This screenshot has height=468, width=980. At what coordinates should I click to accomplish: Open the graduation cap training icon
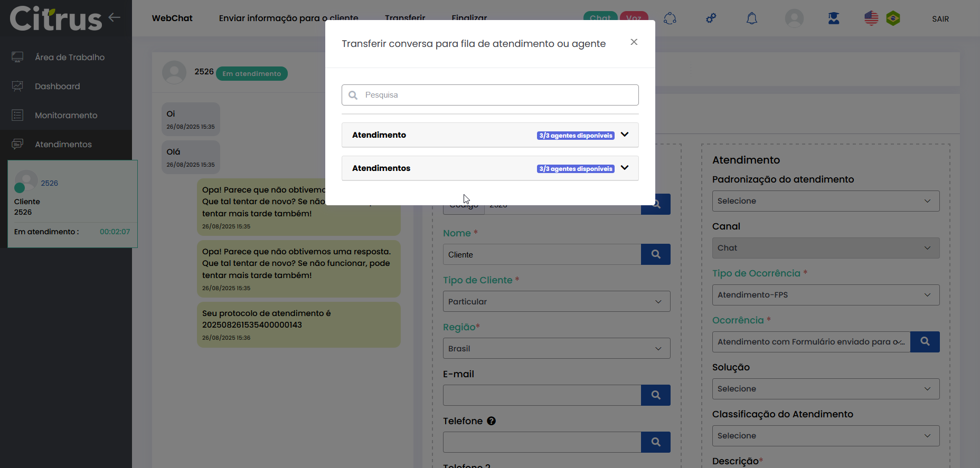click(833, 18)
